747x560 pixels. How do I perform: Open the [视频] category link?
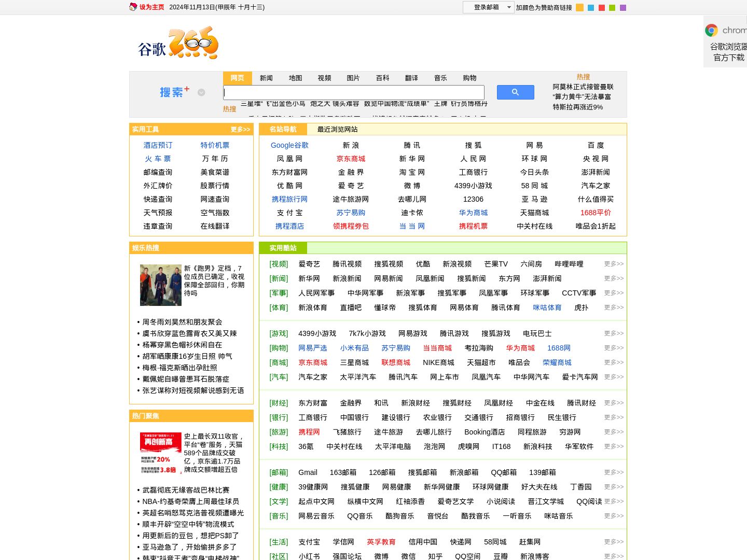point(279,264)
